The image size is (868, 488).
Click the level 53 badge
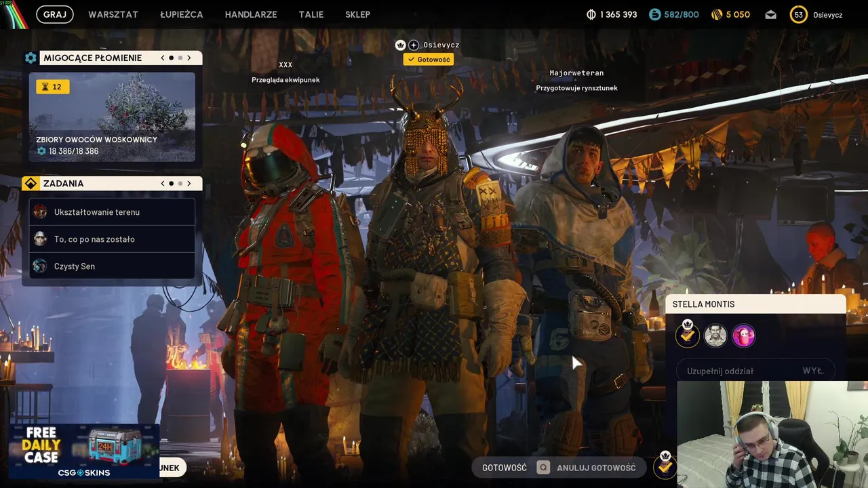click(799, 14)
